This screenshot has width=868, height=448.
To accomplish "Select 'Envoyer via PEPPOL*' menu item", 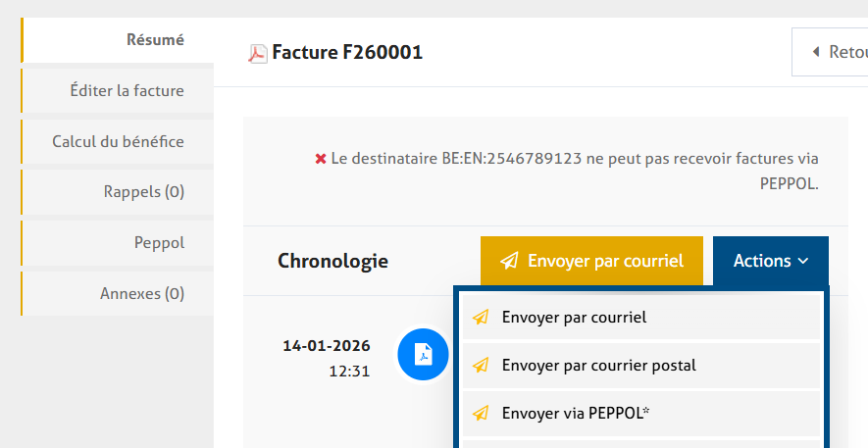I will 576,414.
